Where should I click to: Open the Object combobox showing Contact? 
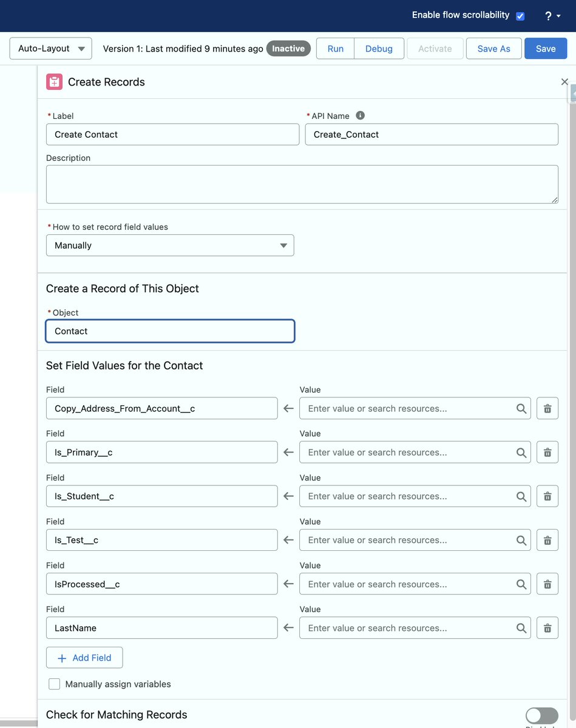(x=171, y=331)
